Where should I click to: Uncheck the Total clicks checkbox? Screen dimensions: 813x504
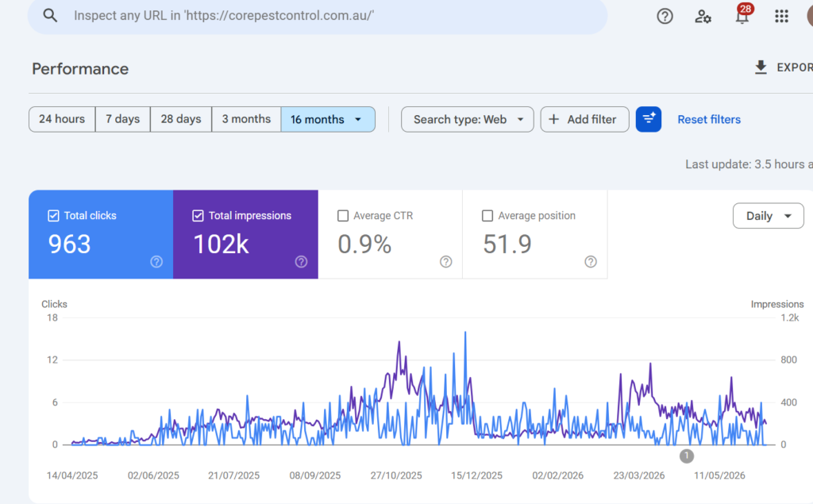coord(53,216)
